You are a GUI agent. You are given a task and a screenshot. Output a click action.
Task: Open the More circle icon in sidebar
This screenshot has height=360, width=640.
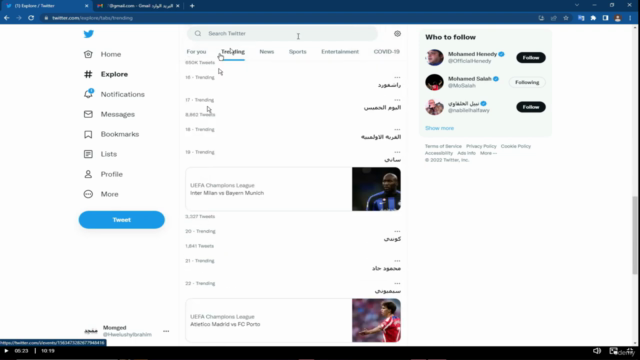pos(88,194)
